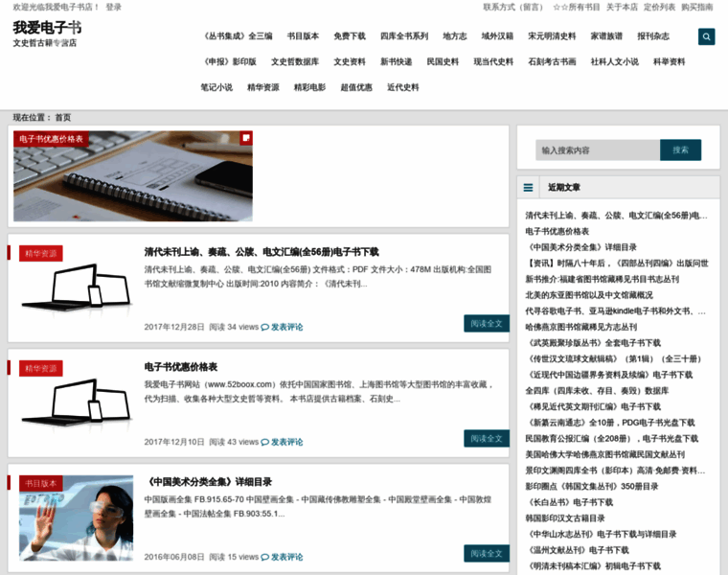Open the 四库全书系列 navigation menu
Viewport: 728px width, 575px height.
click(404, 36)
